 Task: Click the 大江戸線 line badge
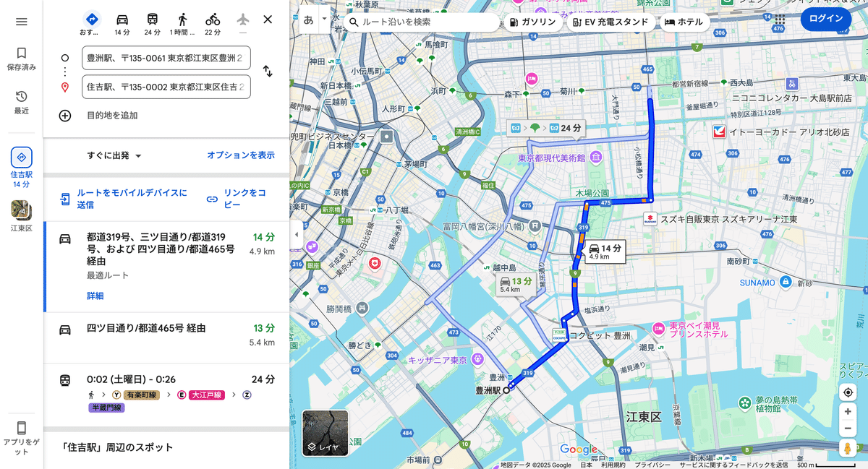206,395
